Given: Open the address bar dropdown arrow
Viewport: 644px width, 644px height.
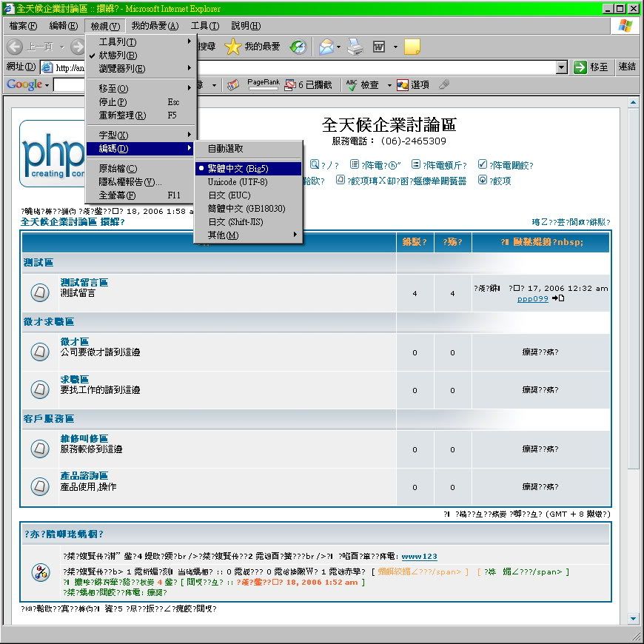Looking at the screenshot, I should (x=562, y=67).
